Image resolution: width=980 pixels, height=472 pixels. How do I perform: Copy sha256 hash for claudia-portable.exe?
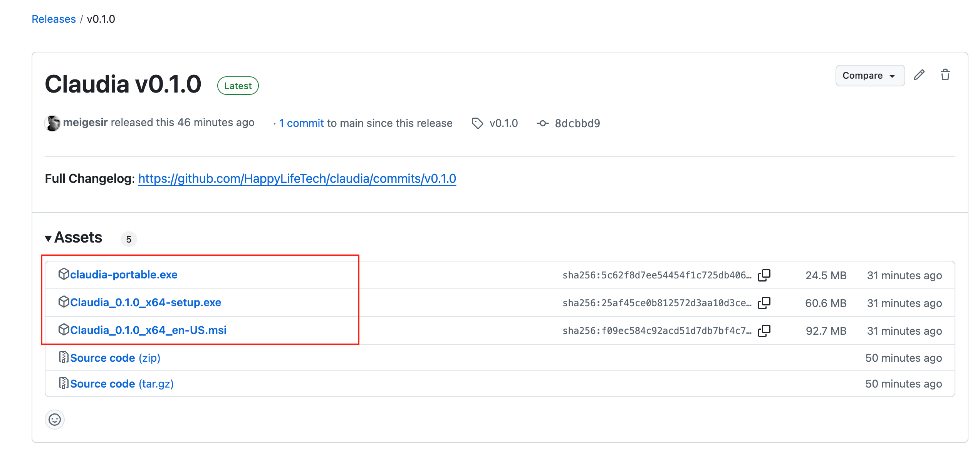point(764,275)
